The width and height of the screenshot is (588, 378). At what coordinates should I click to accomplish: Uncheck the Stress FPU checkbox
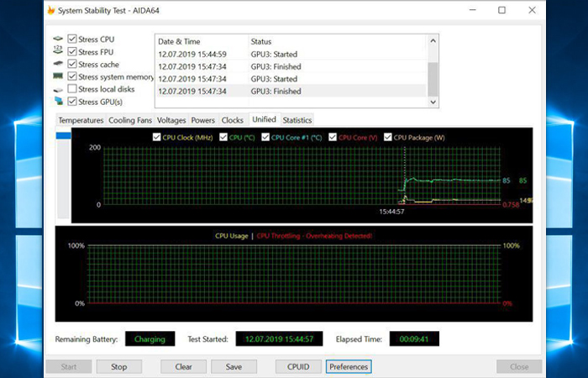(x=72, y=52)
